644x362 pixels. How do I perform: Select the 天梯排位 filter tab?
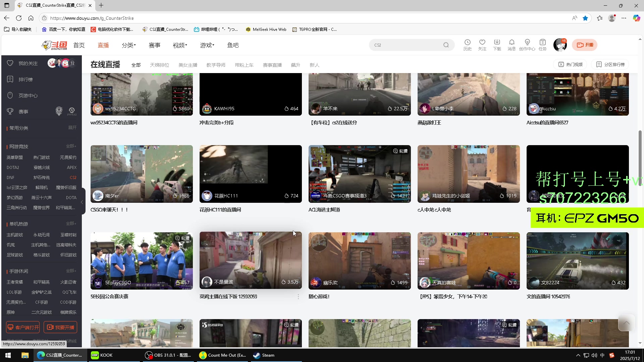coord(160,65)
